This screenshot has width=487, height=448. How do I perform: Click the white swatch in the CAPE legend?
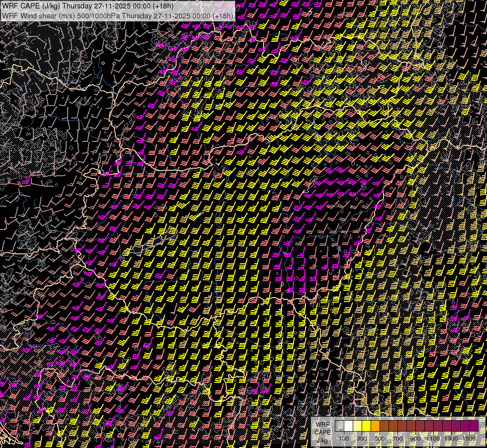tap(348, 426)
